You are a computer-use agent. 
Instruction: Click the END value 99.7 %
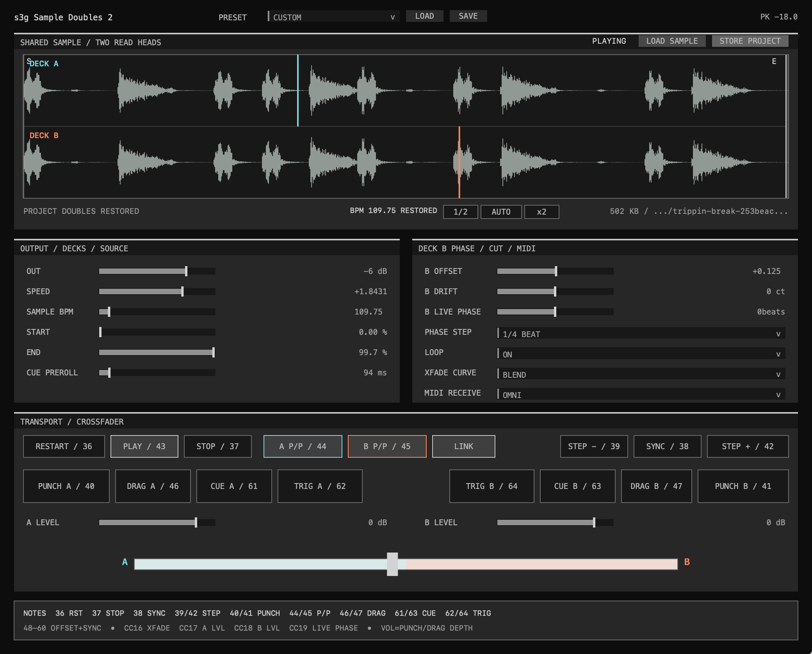[x=373, y=352]
